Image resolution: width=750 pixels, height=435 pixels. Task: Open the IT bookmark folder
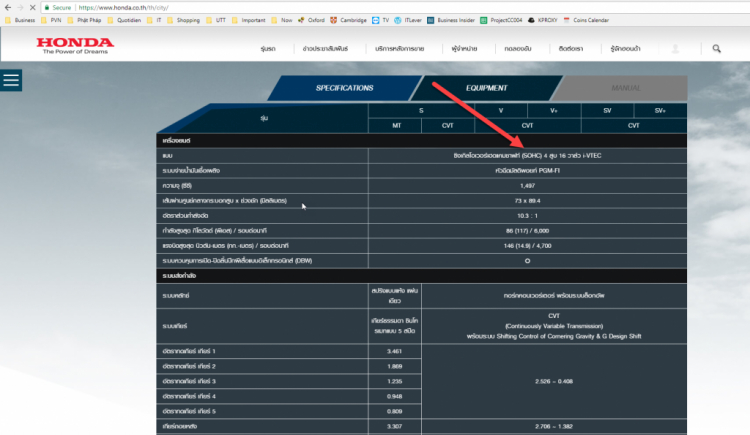click(x=154, y=20)
